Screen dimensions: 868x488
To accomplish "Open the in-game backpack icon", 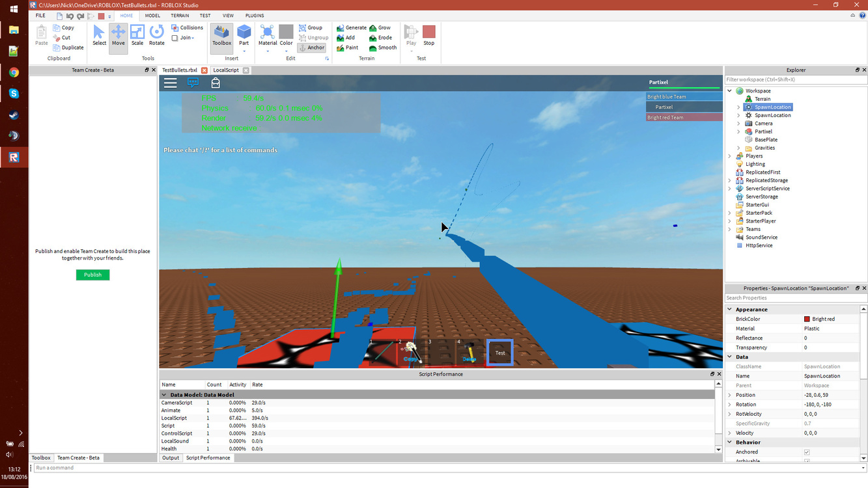I will point(216,83).
